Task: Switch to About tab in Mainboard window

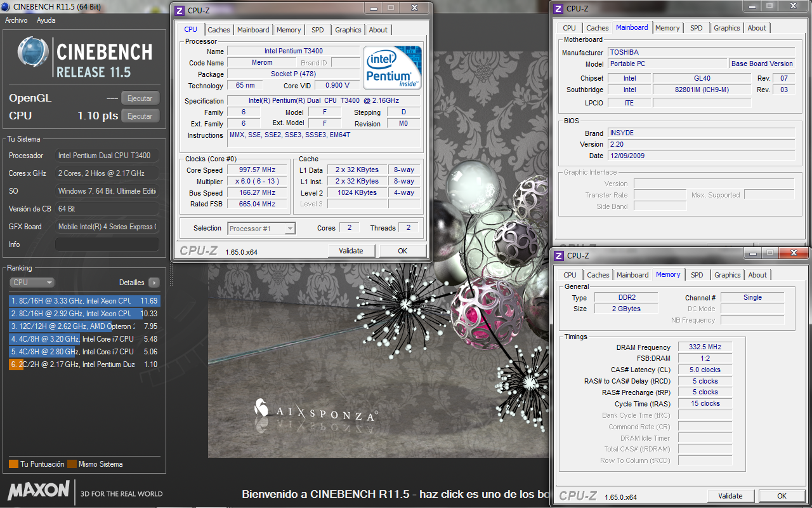Action: tap(757, 28)
